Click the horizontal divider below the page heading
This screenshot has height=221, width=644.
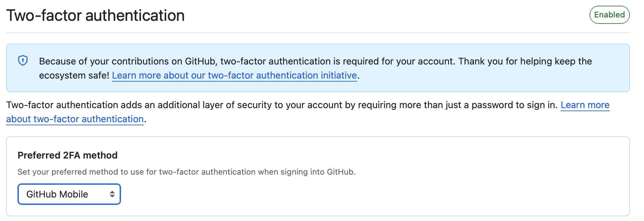pos(318,33)
